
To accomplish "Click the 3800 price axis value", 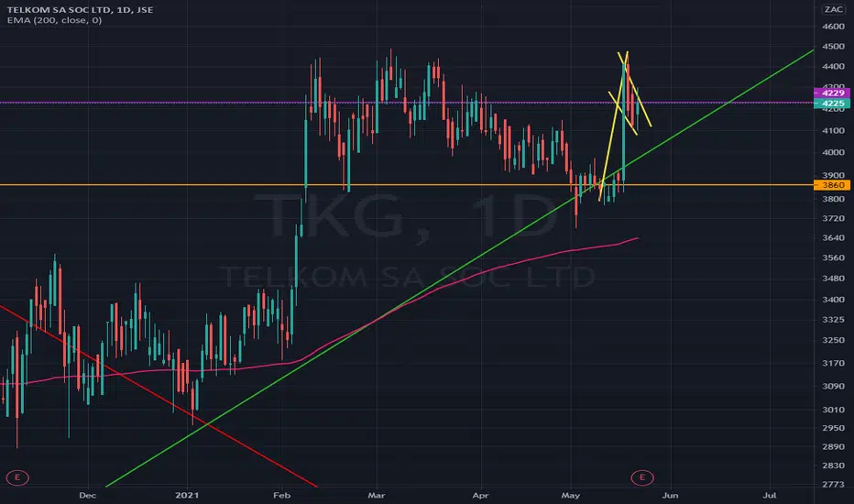I will click(833, 199).
